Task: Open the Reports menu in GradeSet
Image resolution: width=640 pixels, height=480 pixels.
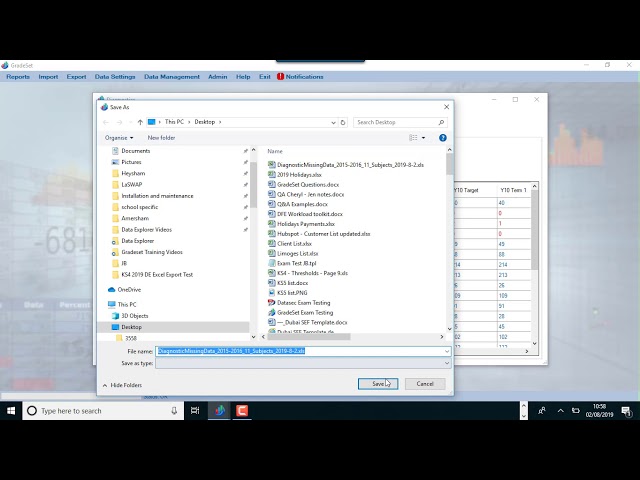Action: tap(18, 77)
